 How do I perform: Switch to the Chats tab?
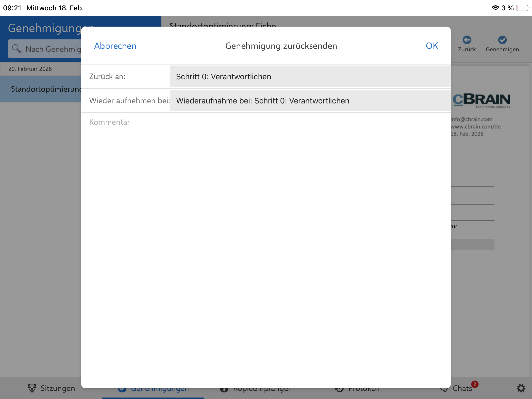coord(462,388)
